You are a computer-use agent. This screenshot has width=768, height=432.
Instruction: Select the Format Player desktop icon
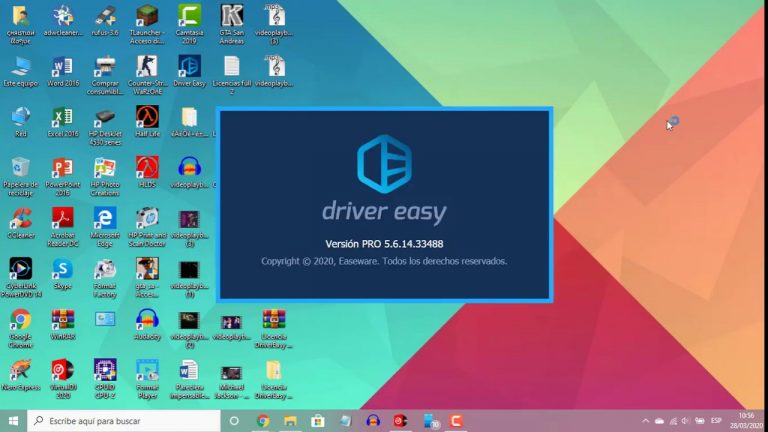coord(147,379)
